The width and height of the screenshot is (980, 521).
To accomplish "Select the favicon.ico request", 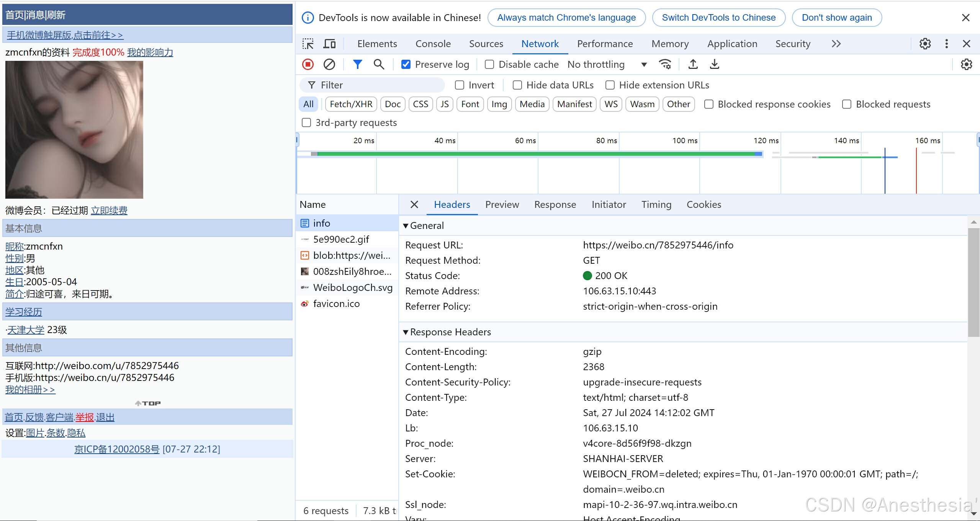I will pos(347,304).
